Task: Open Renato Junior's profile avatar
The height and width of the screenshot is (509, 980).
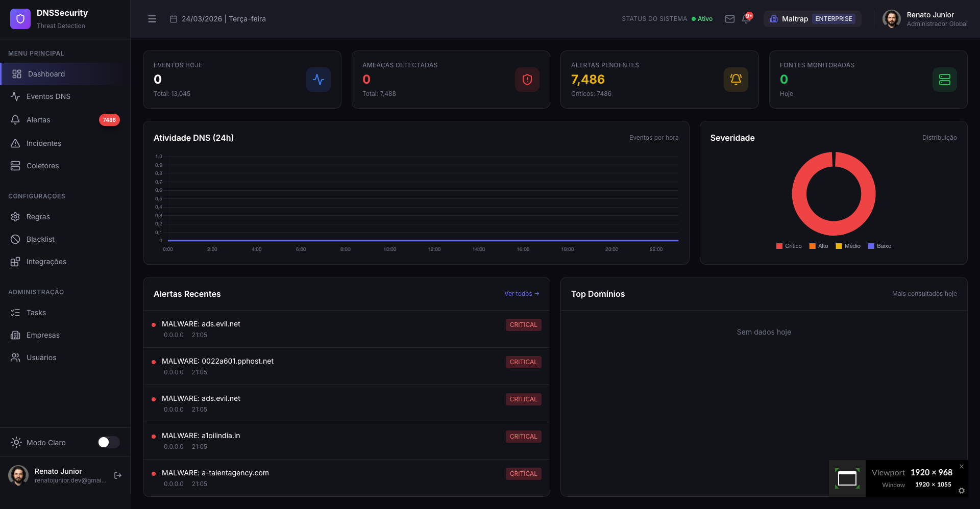Action: [892, 18]
